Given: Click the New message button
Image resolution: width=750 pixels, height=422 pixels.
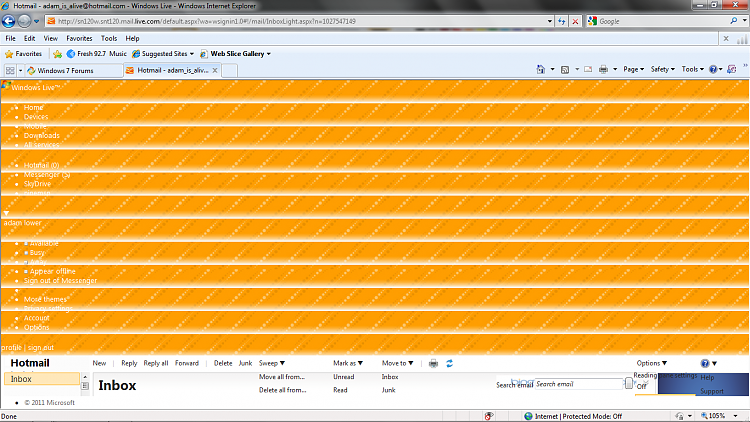Looking at the screenshot, I should (x=99, y=363).
